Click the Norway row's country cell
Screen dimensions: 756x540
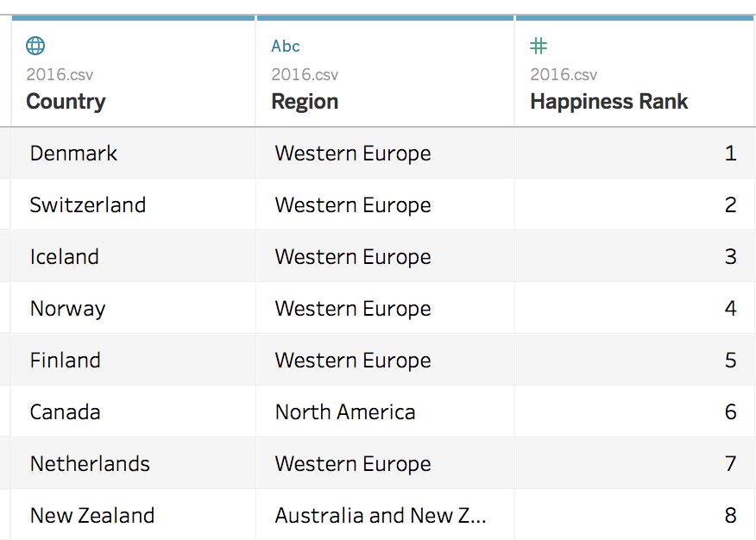tap(67, 309)
